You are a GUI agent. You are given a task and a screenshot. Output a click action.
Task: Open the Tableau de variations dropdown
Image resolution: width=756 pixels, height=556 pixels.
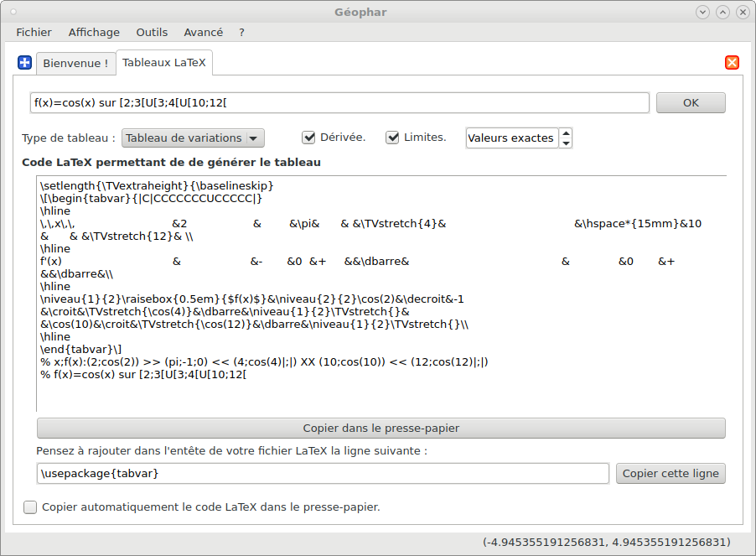(x=193, y=138)
